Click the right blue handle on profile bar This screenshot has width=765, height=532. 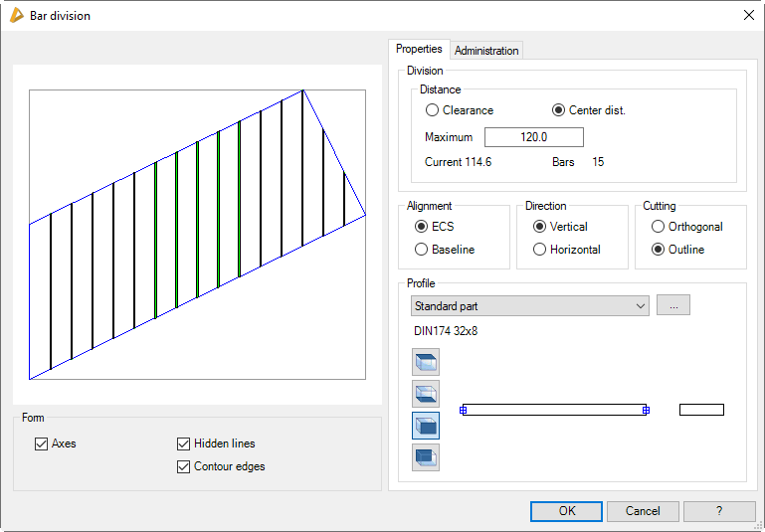click(x=646, y=410)
